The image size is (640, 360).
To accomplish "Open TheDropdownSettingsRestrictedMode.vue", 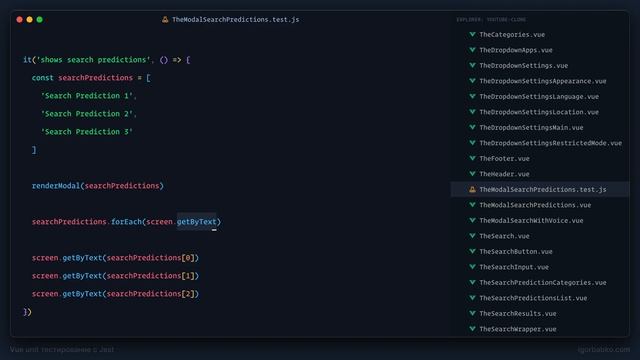I will pyautogui.click(x=551, y=143).
